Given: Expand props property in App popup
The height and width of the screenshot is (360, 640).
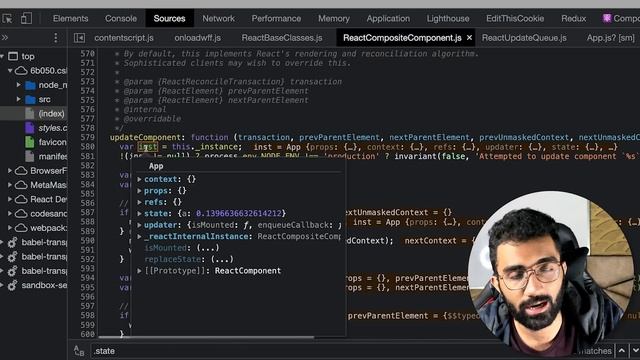Looking at the screenshot, I should (140, 191).
